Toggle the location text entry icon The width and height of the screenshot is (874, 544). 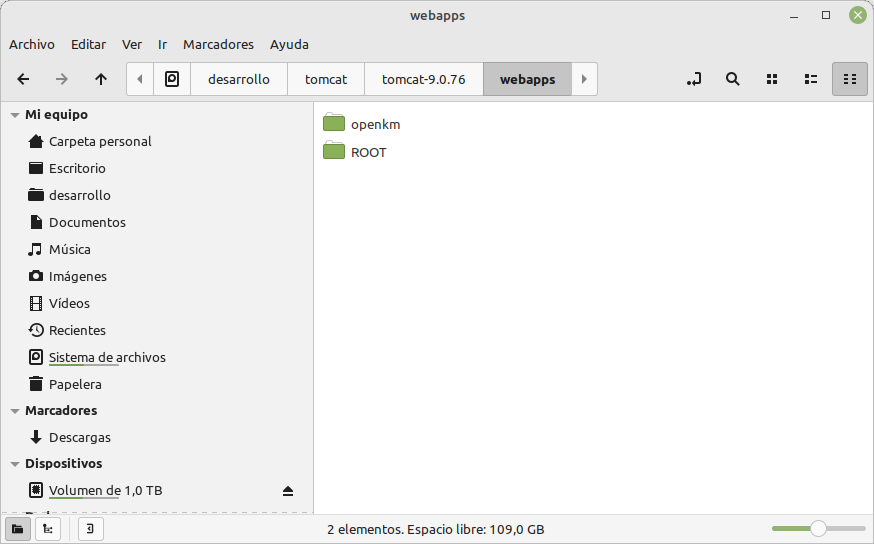(x=694, y=79)
